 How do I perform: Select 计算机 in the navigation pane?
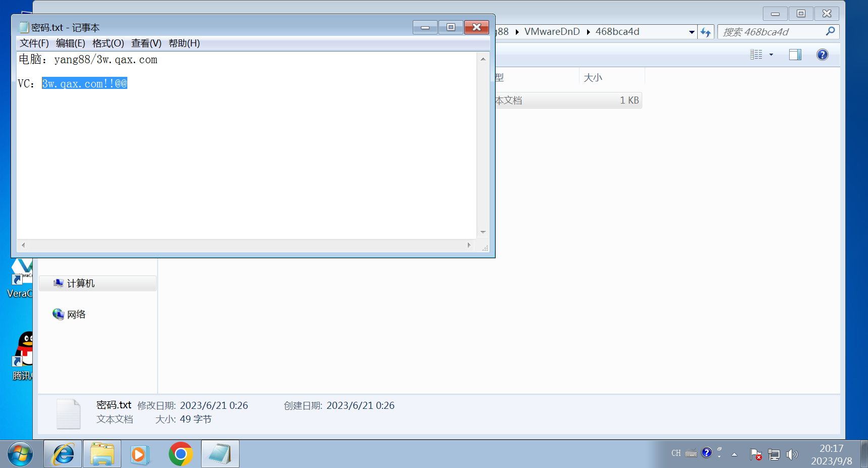[x=80, y=284]
